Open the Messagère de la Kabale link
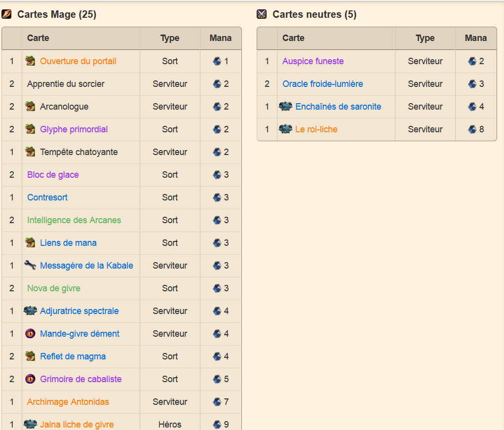This screenshot has height=430, width=504. click(86, 266)
